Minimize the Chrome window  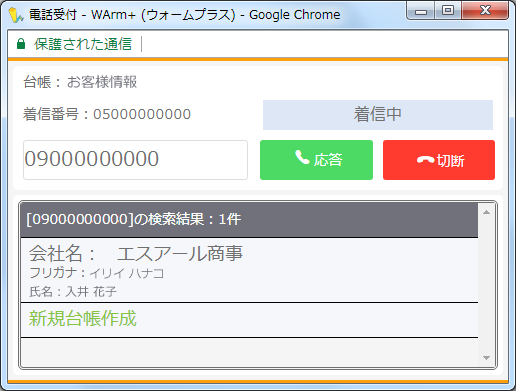click(421, 11)
